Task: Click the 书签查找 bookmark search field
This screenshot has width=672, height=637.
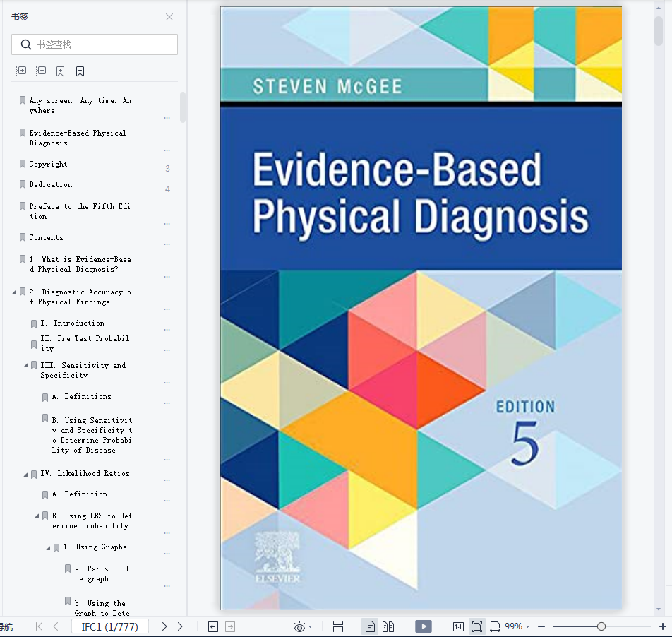Action: (x=95, y=44)
